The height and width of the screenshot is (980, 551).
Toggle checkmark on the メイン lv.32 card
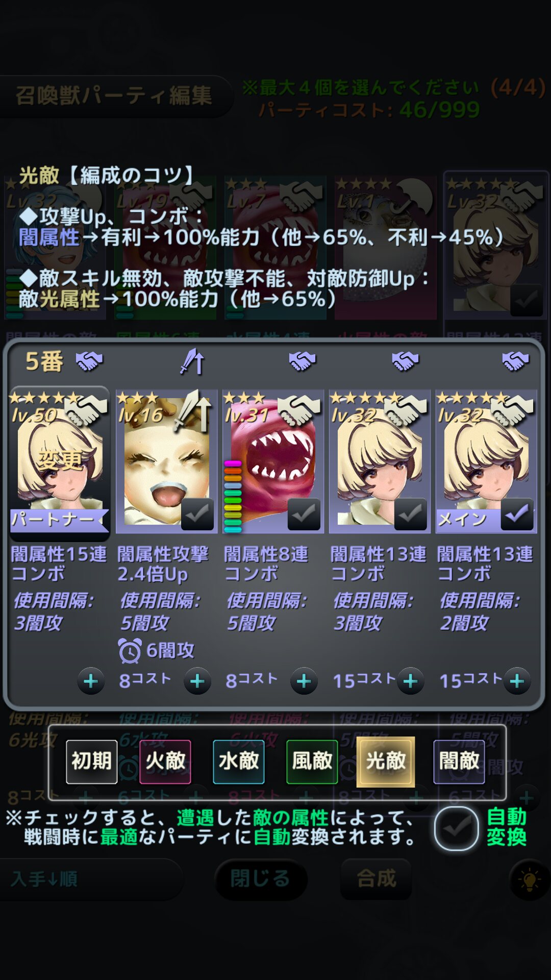pyautogui.click(x=517, y=514)
